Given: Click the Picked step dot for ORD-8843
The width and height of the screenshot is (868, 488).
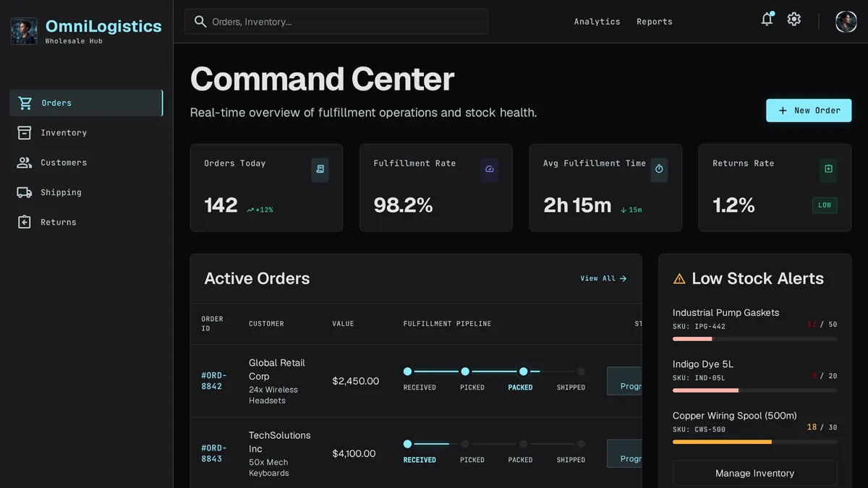Looking at the screenshot, I should tap(465, 444).
